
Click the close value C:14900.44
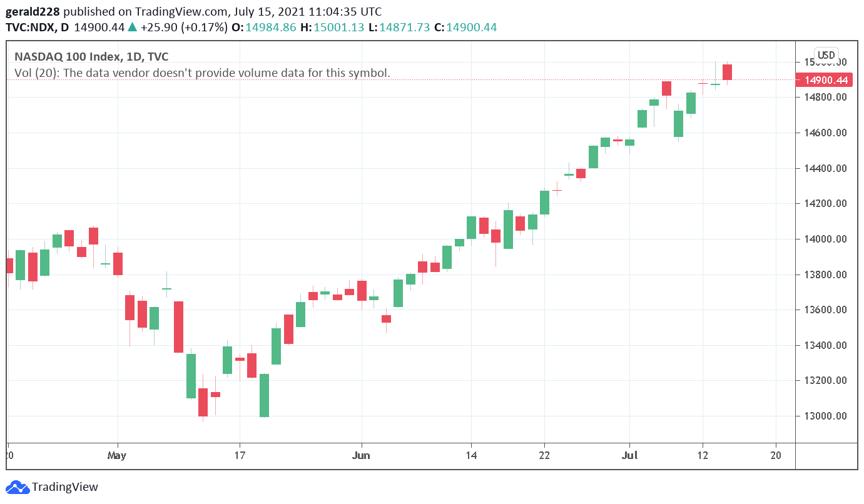pyautogui.click(x=465, y=27)
